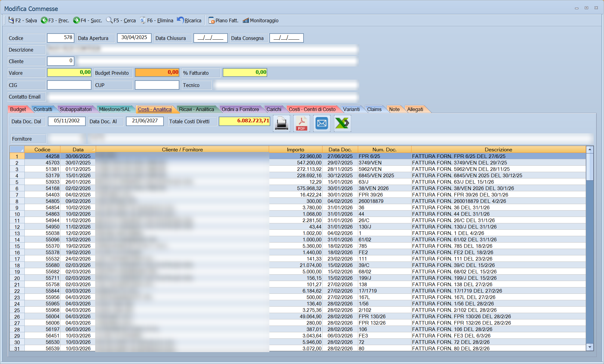Sort grid by the Data column header
Screen dimensions: 604x364
pos(78,150)
